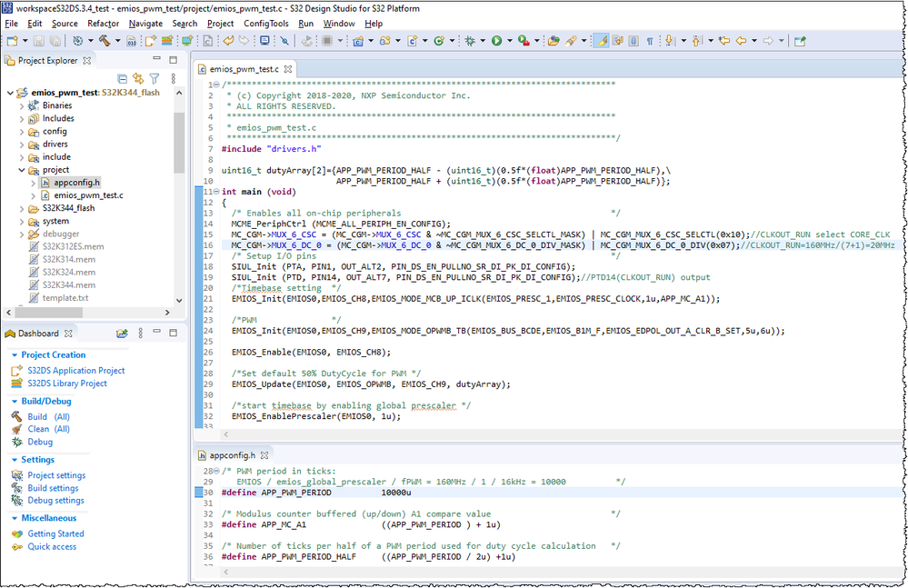Screen dimensions: 908x588
Task: Click Project Explorer horizontal scrollbar thumb
Action: tap(49, 312)
